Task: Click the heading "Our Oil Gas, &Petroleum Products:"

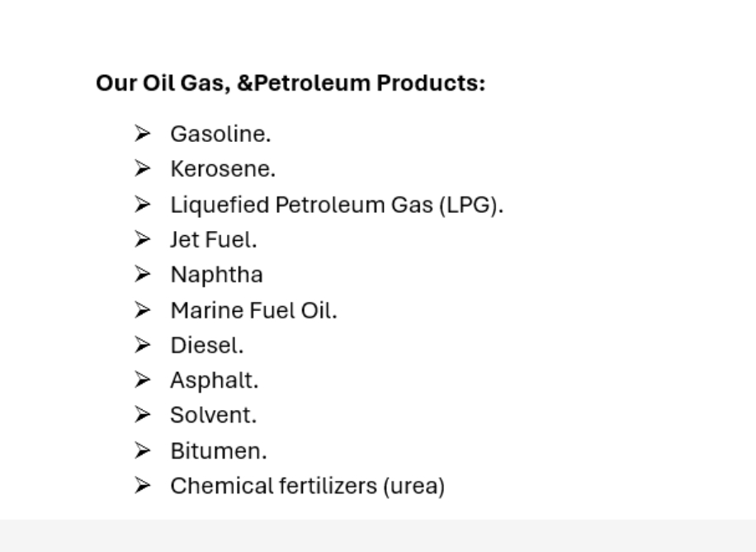Action: pos(291,83)
